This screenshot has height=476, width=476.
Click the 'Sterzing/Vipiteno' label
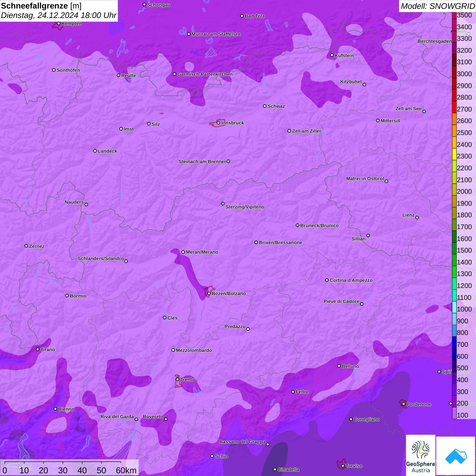click(x=245, y=207)
